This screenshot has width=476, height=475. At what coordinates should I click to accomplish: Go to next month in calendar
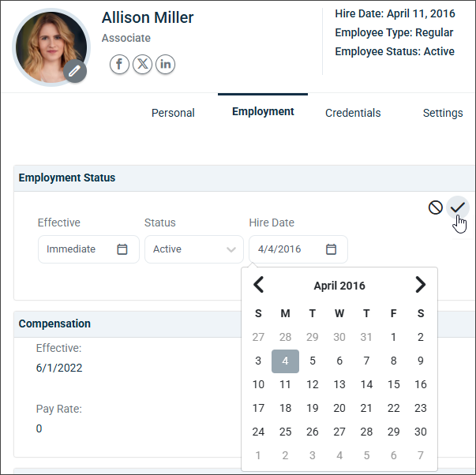[x=421, y=285]
